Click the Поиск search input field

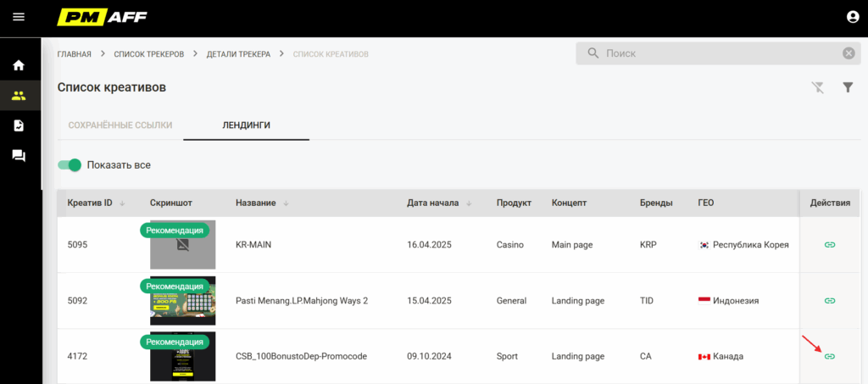point(718,53)
